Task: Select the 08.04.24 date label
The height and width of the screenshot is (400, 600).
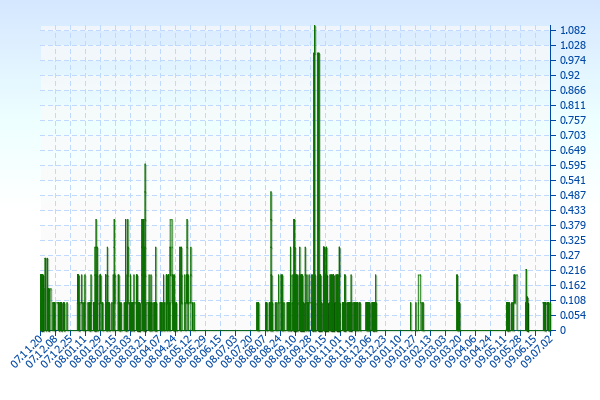Action: [161, 351]
